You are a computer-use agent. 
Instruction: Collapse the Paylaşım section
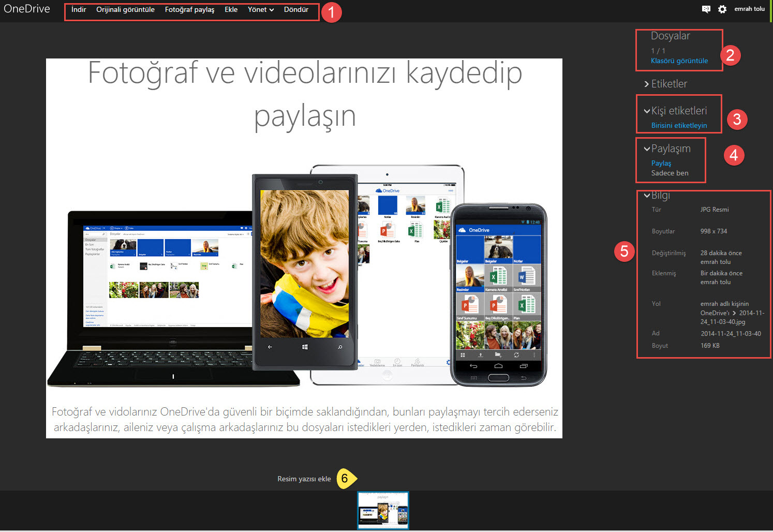click(667, 149)
